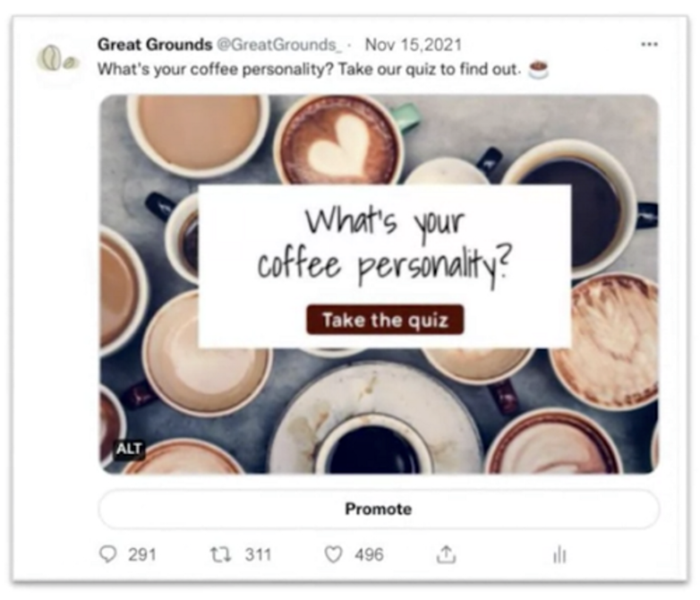Open the Nov 15, 2021 timestamp link
This screenshot has width=700, height=600.
[x=413, y=45]
